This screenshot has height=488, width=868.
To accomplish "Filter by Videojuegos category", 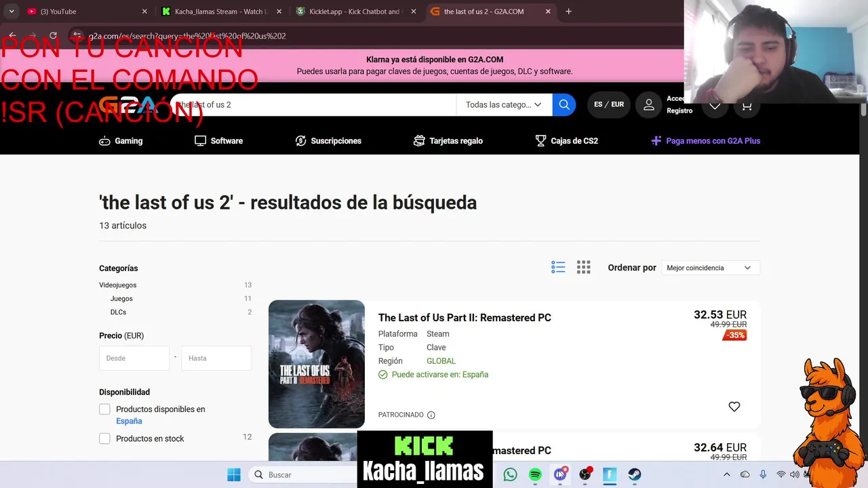I will tap(118, 285).
